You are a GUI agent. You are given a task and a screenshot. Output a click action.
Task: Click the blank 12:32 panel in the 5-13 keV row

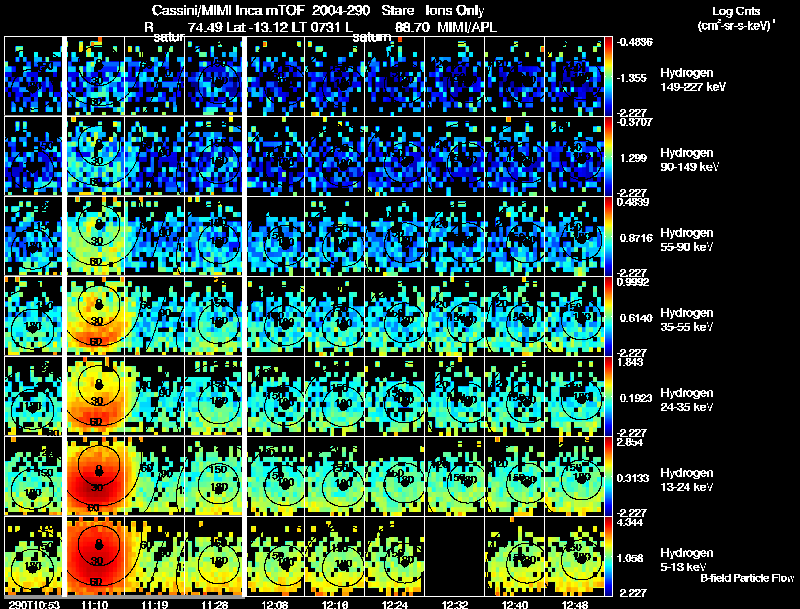(x=455, y=556)
